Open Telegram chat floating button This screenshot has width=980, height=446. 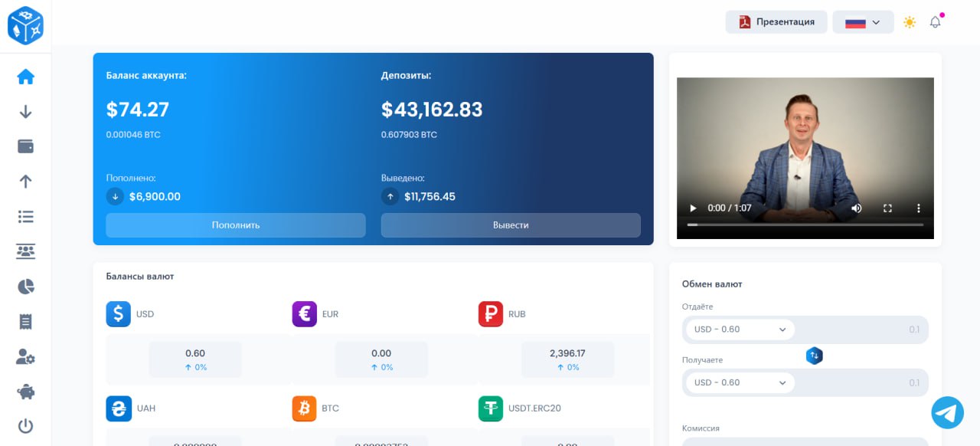[x=947, y=412]
